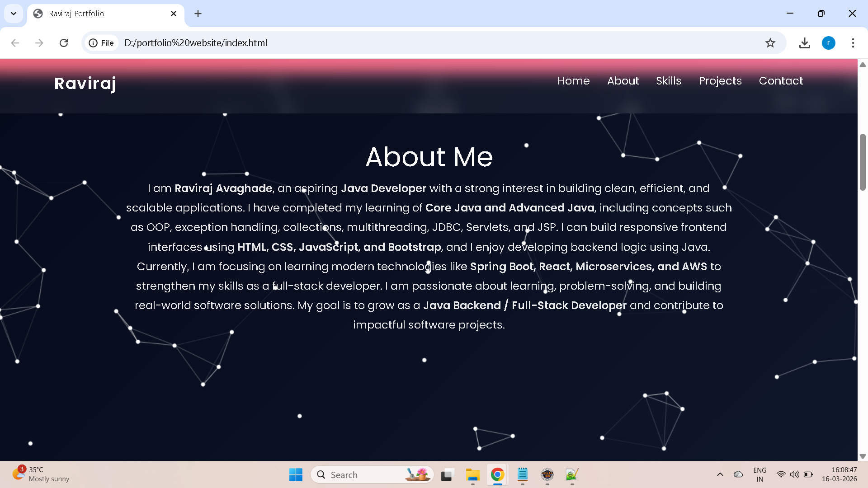Image resolution: width=868 pixels, height=488 pixels.
Task: Click the File site info chip
Action: 102,43
